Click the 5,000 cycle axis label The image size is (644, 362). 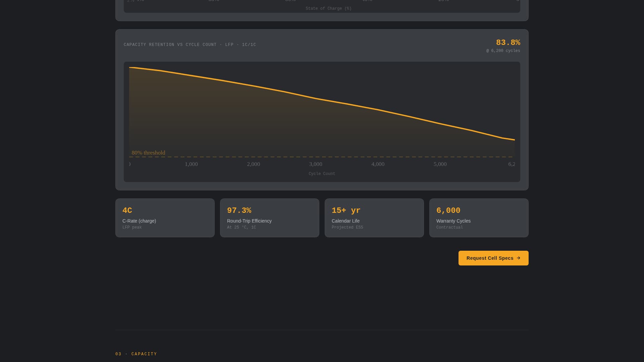440,164
